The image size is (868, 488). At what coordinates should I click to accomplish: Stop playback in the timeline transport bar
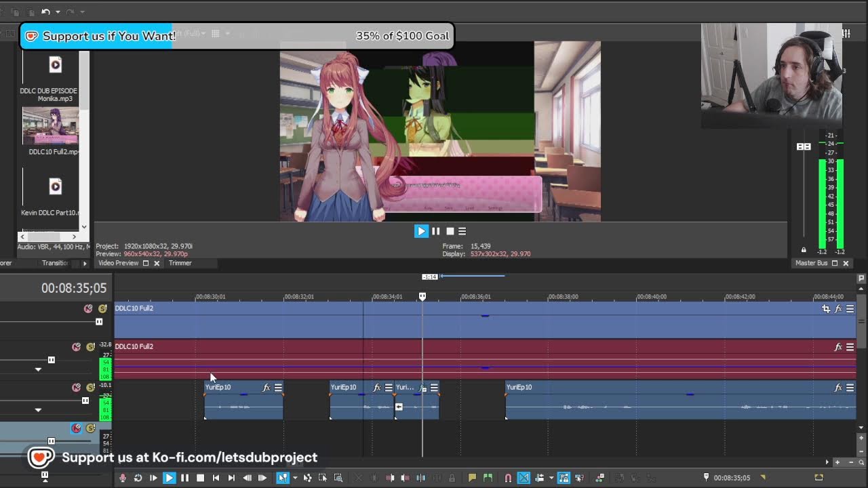click(x=200, y=478)
